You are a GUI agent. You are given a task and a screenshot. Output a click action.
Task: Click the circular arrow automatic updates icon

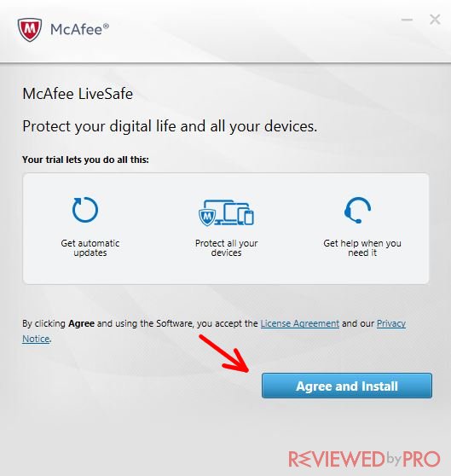[85, 210]
